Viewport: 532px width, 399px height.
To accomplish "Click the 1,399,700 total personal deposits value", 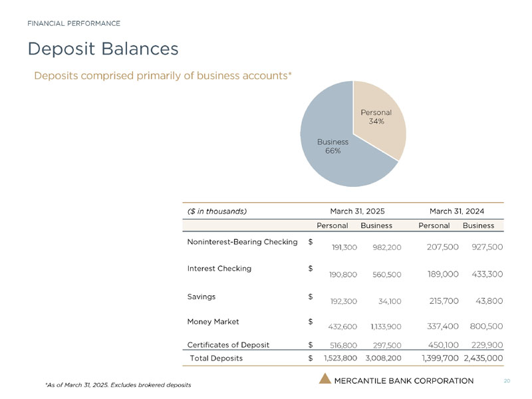I will pyautogui.click(x=440, y=358).
